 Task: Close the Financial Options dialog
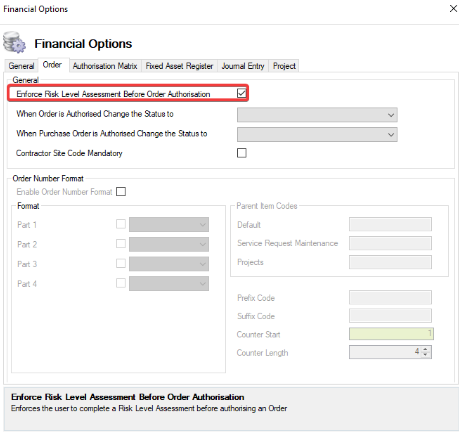pos(453,9)
